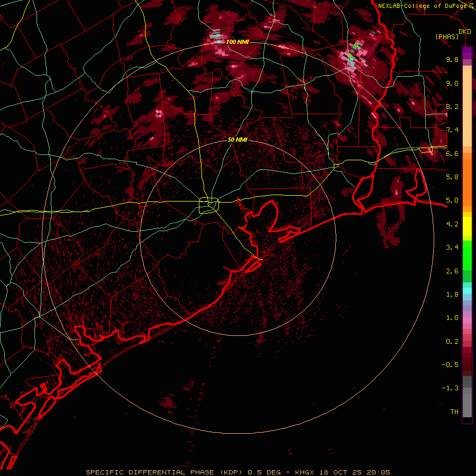Click the 0.2 scale value

coord(452,342)
